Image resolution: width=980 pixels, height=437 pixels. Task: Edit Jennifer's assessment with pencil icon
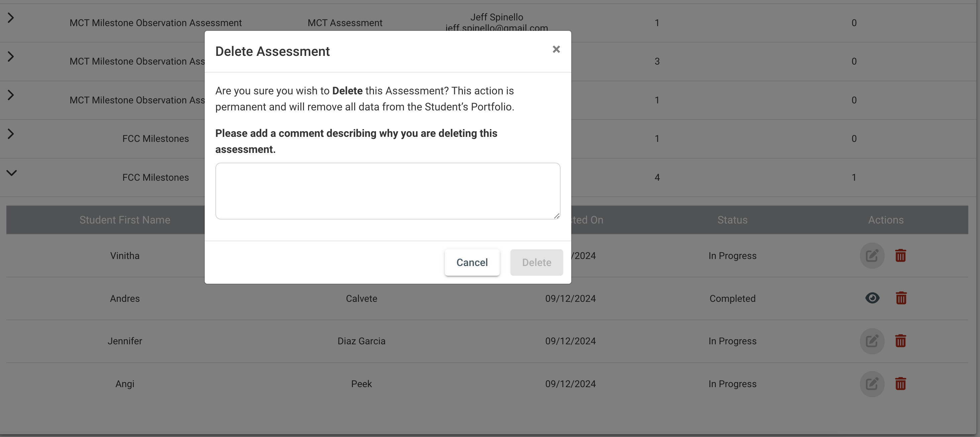pos(872,341)
